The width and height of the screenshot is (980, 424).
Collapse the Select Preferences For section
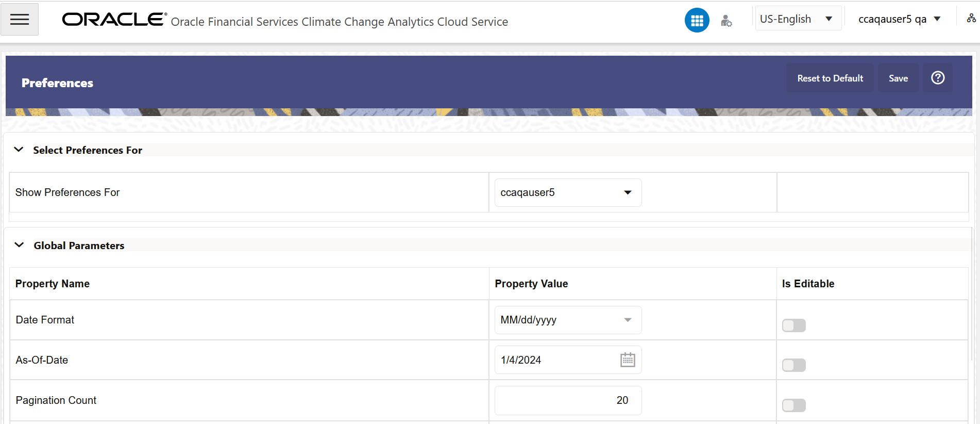19,150
